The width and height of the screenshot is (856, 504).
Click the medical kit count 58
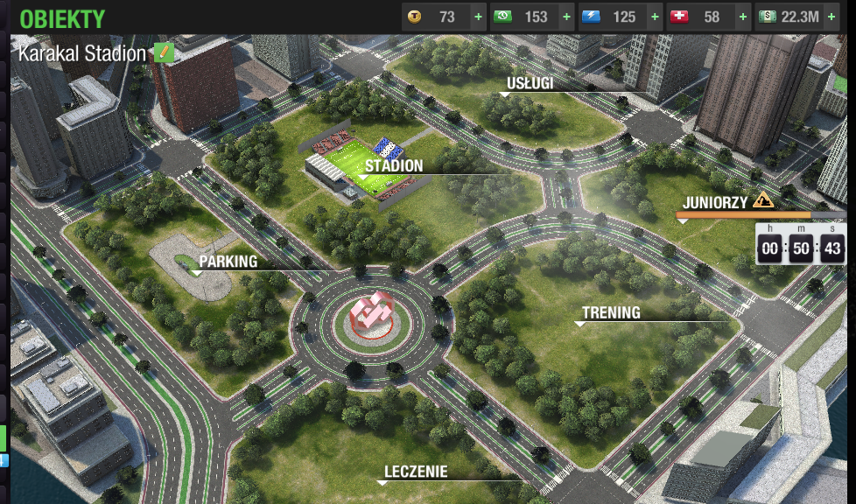click(712, 17)
